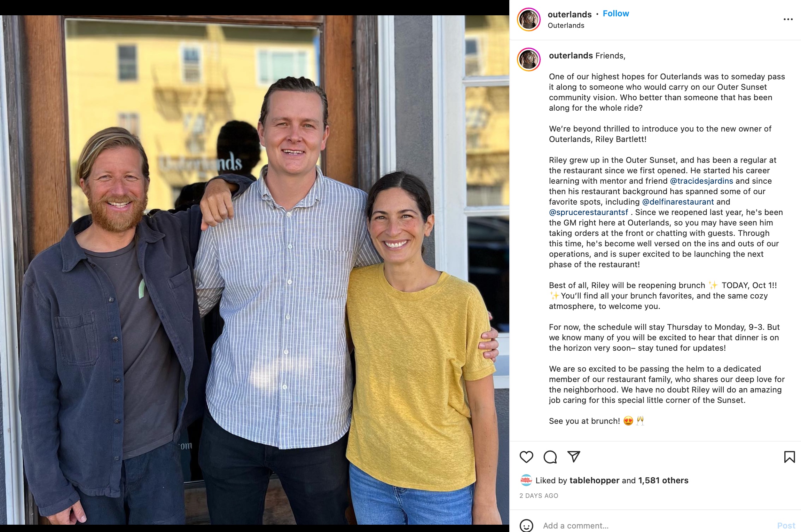The height and width of the screenshot is (532, 801).
Task: Click the Post comment button
Action: click(786, 525)
